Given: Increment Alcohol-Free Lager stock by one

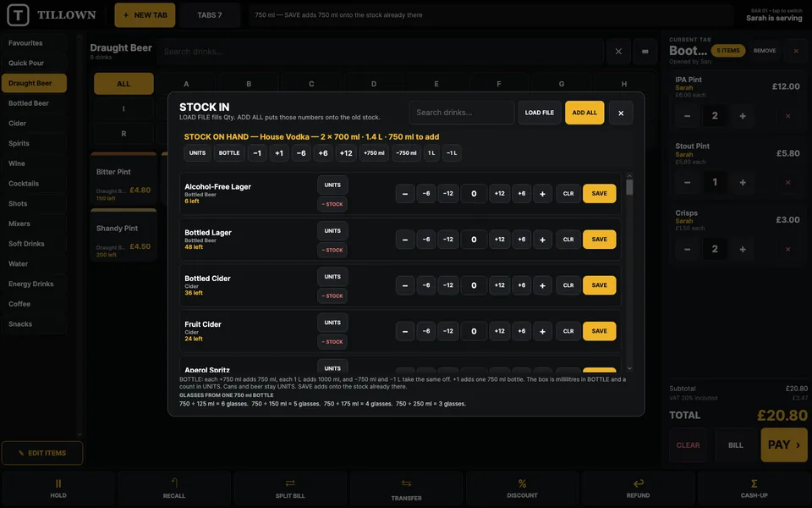Looking at the screenshot, I should tap(542, 194).
